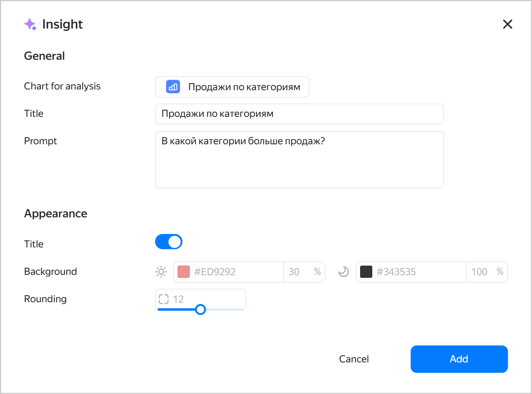532x394 pixels.
Task: Click into the Prompt text area
Action: point(299,160)
